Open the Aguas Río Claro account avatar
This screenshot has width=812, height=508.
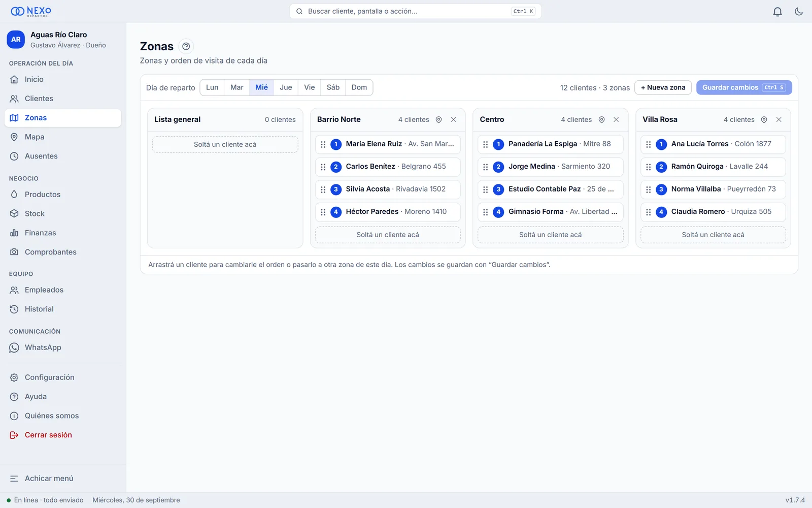pos(16,40)
